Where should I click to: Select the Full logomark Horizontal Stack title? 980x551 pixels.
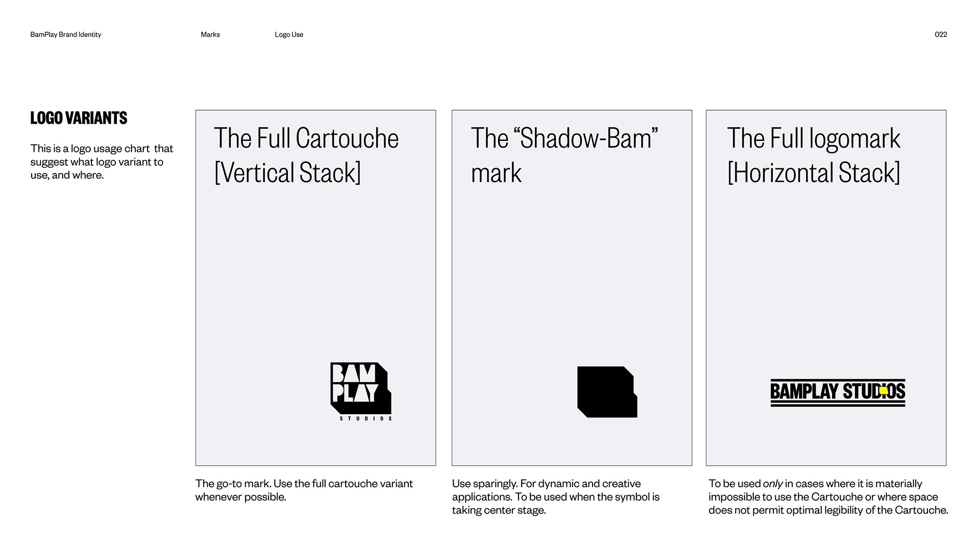click(814, 155)
